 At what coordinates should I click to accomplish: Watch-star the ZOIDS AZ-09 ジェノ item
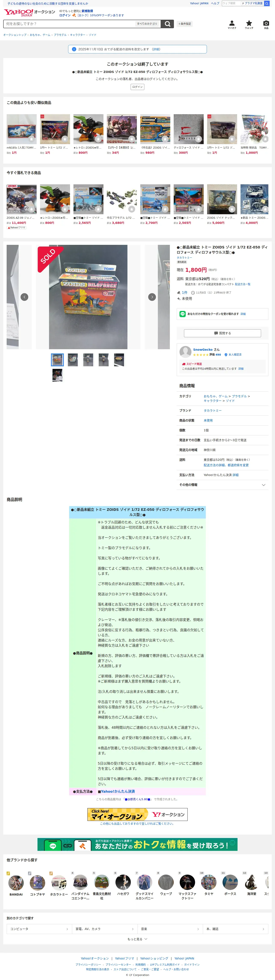click(32, 209)
